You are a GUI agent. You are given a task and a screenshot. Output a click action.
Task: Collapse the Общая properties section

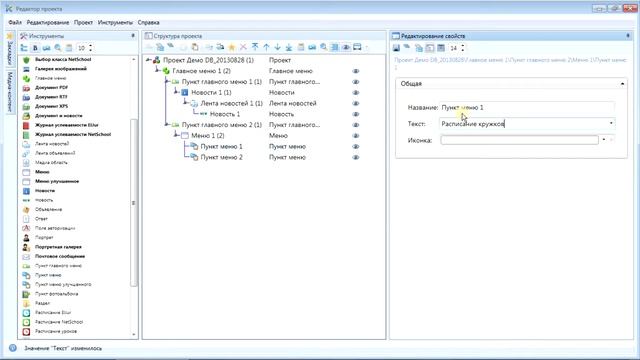coord(622,84)
